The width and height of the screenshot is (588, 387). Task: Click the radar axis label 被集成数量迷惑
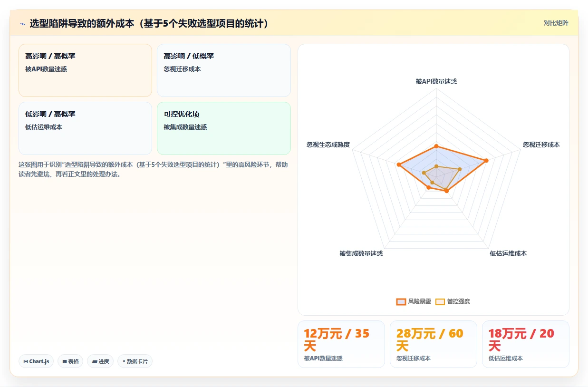(x=361, y=253)
